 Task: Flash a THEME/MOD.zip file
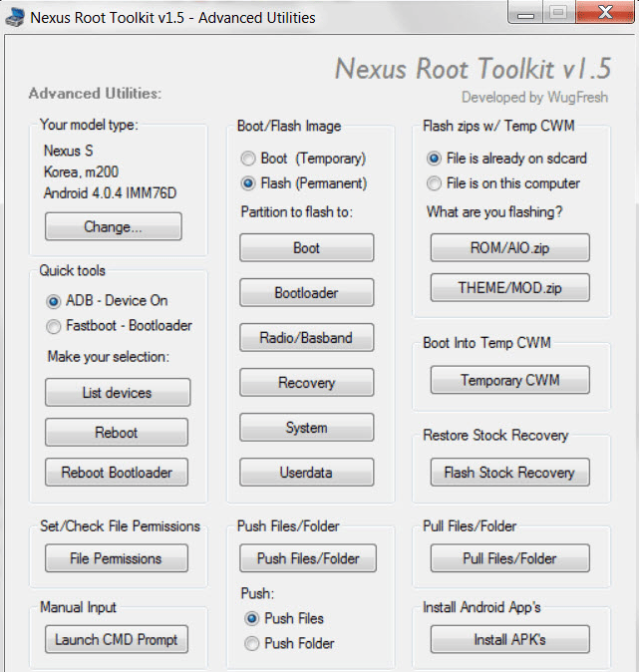point(510,287)
